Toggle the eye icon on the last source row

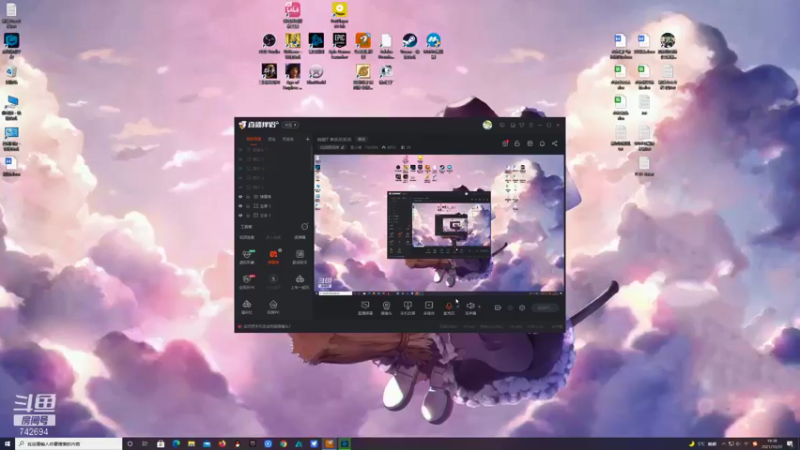click(x=240, y=215)
